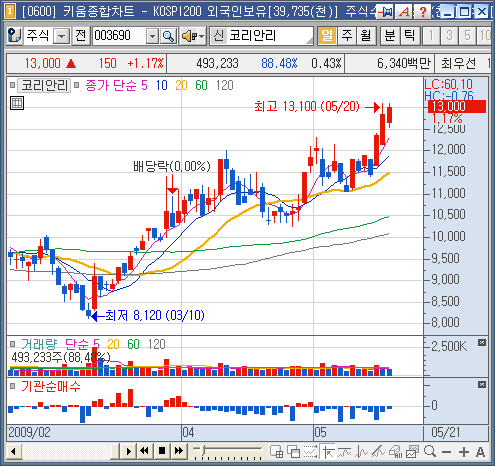Viewport: 495px width, 466px height.
Task: Click the magnifier zoom icon in bottom toolbar
Action: 430,452
